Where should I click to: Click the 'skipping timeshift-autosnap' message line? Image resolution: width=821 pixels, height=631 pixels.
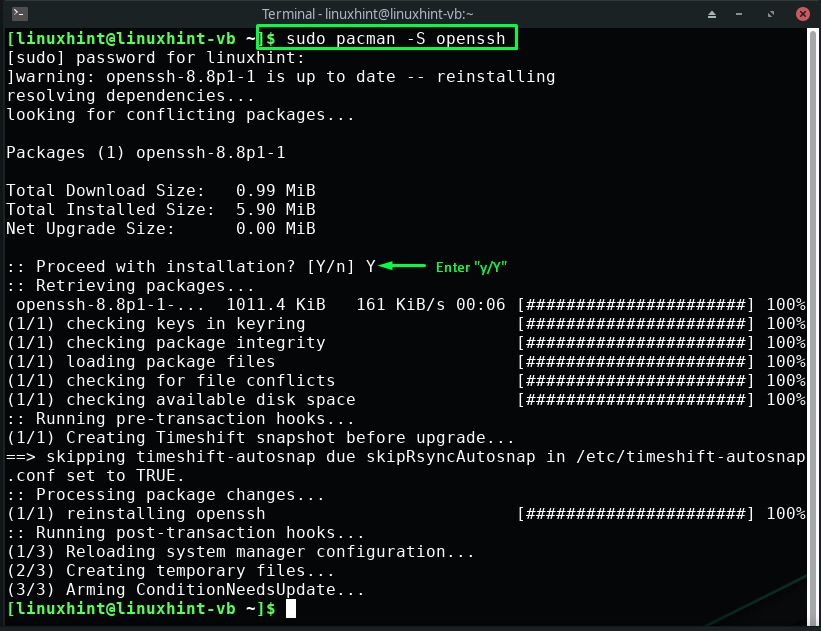tap(406, 457)
